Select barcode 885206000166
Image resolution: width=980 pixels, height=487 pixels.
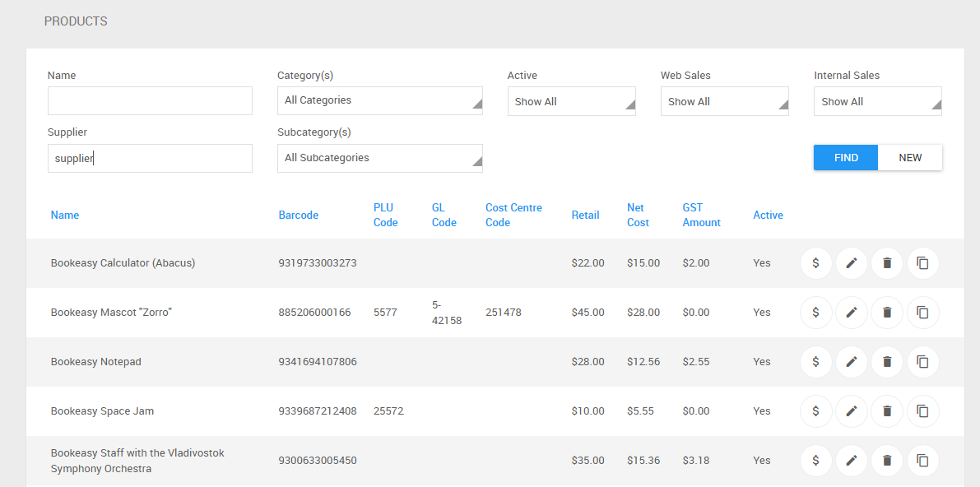314,313
